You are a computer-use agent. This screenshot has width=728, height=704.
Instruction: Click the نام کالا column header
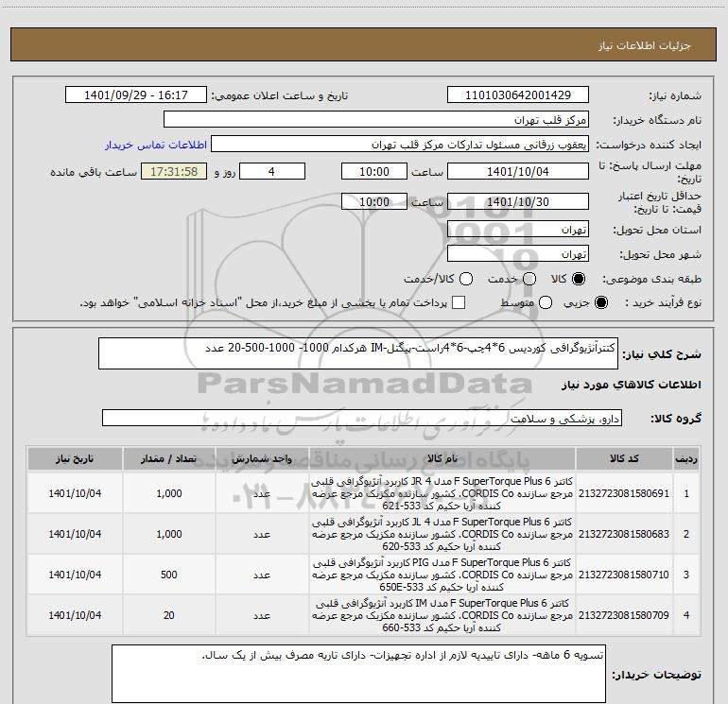pyautogui.click(x=442, y=458)
